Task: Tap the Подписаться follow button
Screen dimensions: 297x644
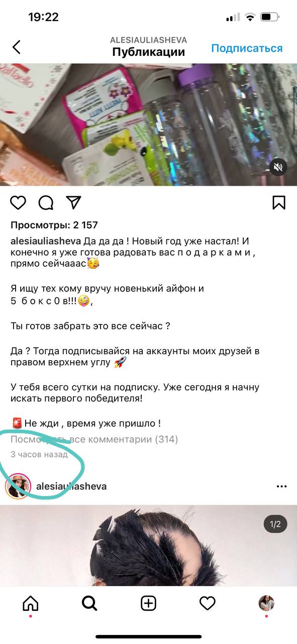Action: pos(247,48)
